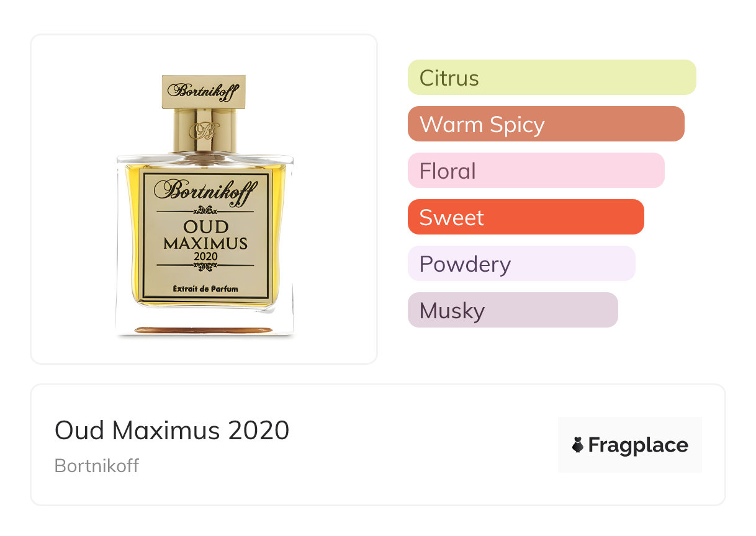The height and width of the screenshot is (536, 756).
Task: Select the Warm Spicy accord bar
Action: coord(546,124)
